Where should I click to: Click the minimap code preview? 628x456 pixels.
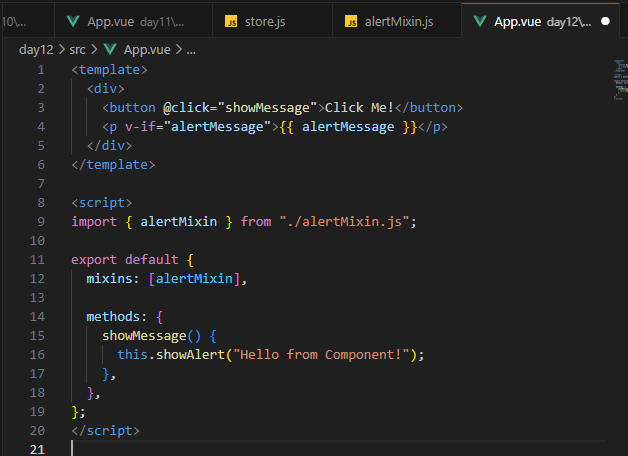click(x=620, y=79)
